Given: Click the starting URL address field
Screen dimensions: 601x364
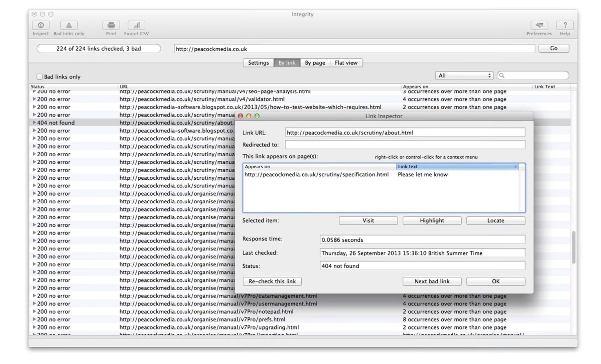Looking at the screenshot, I should (354, 49).
